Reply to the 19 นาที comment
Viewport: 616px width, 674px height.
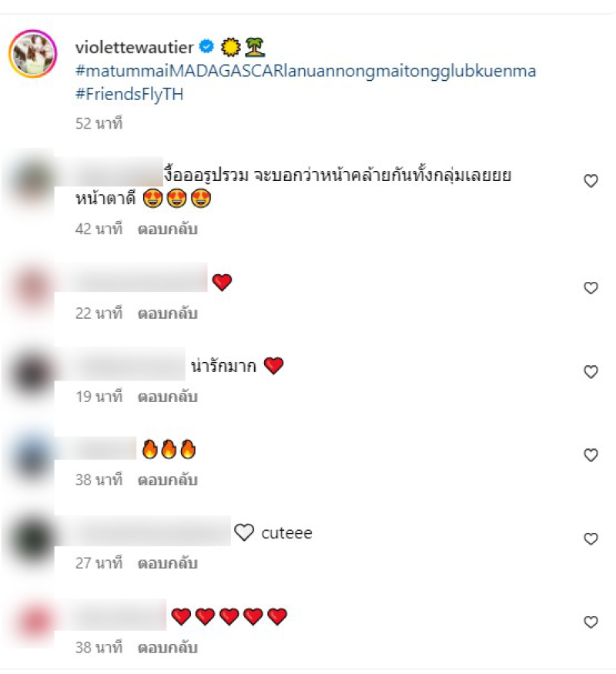[168, 397]
